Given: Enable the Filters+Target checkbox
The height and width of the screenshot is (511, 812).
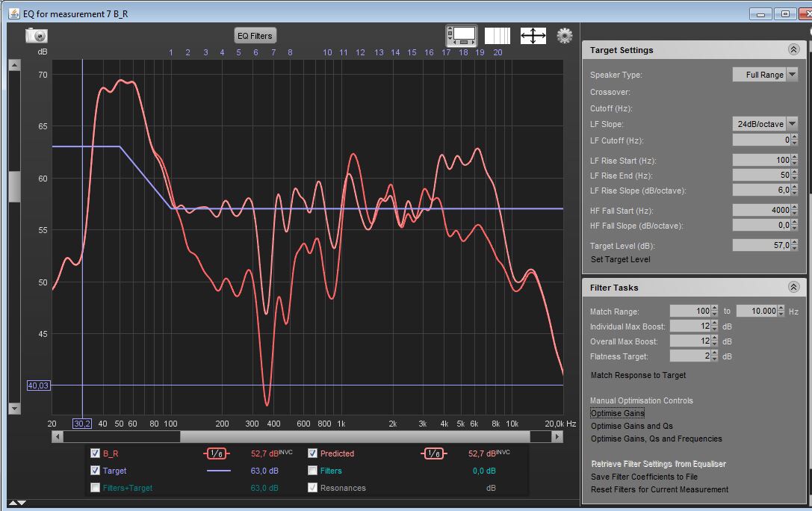Looking at the screenshot, I should [96, 487].
